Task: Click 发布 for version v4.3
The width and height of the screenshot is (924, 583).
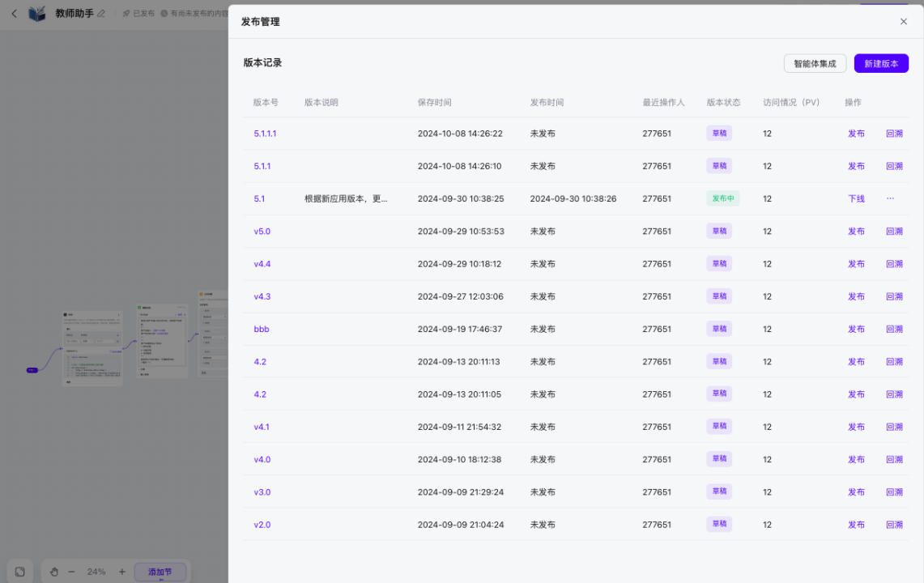Action: (856, 296)
